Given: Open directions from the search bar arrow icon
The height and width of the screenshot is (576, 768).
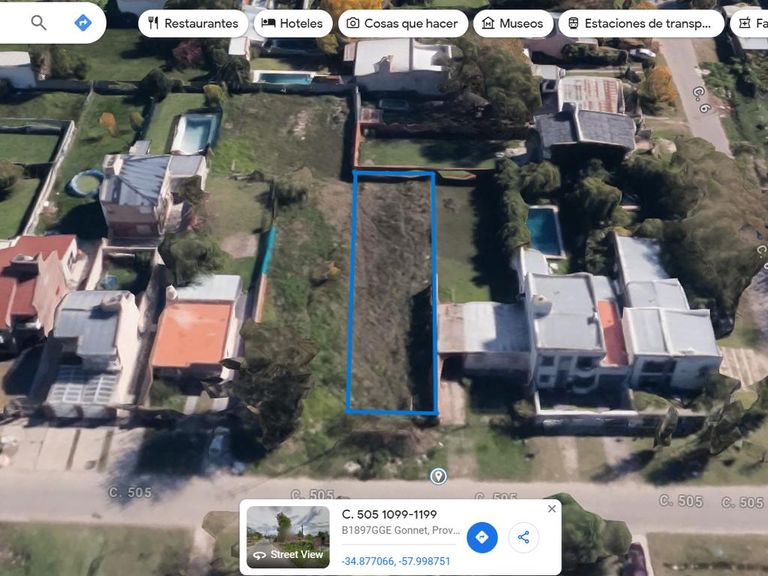Looking at the screenshot, I should coord(83,23).
